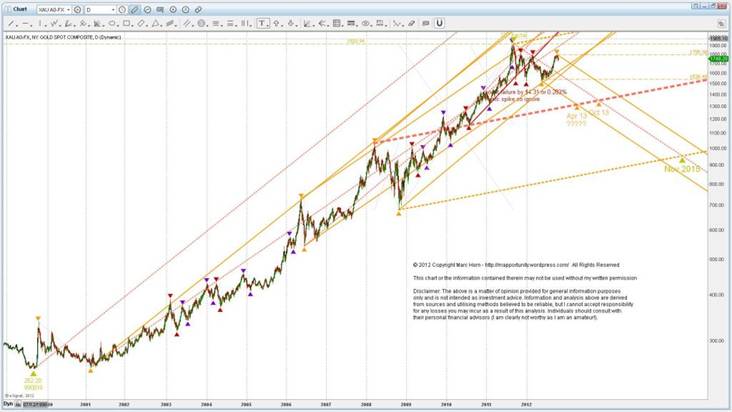Click the bar chart icon beside Dyn
The width and height of the screenshot is (732, 412).
click(x=18, y=404)
